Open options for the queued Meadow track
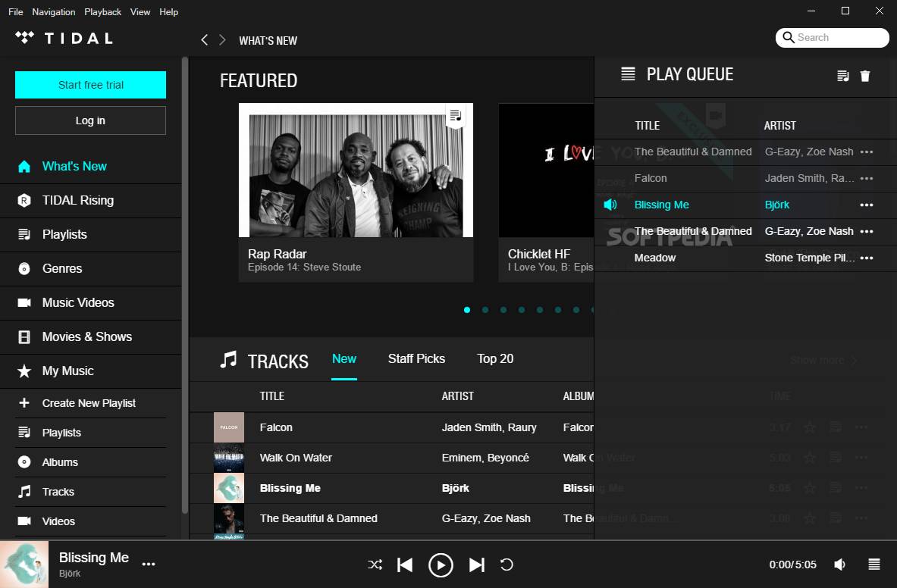Viewport: 897px width, 588px height. tap(867, 258)
